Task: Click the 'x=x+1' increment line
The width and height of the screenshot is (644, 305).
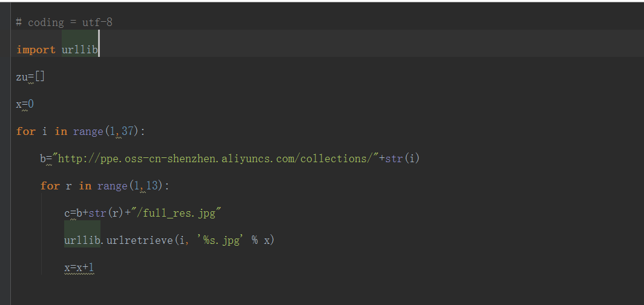Action: pos(79,267)
